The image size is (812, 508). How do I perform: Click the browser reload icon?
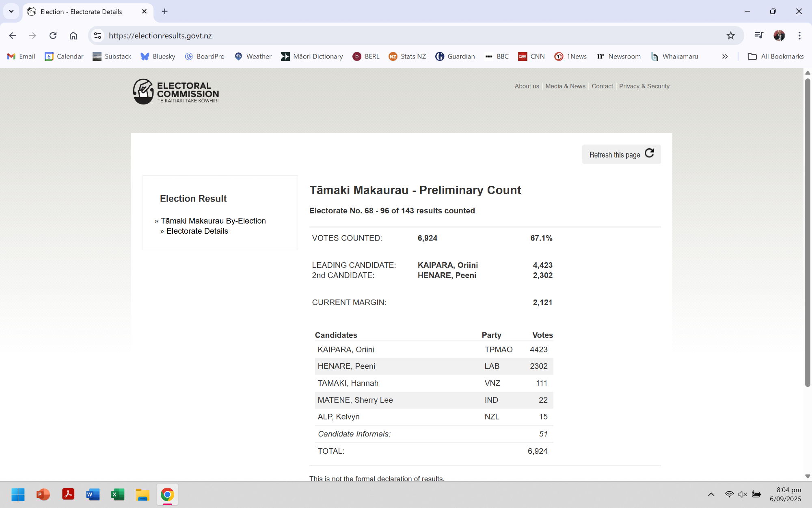(x=53, y=36)
